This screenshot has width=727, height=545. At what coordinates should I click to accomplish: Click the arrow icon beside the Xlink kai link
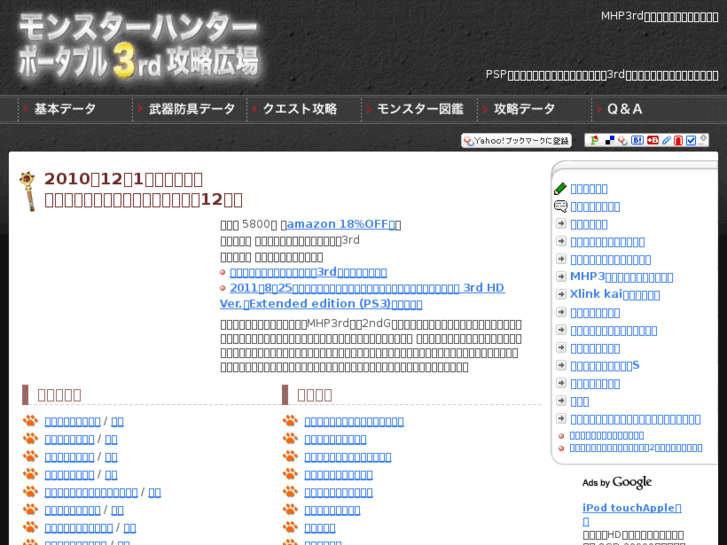(561, 294)
